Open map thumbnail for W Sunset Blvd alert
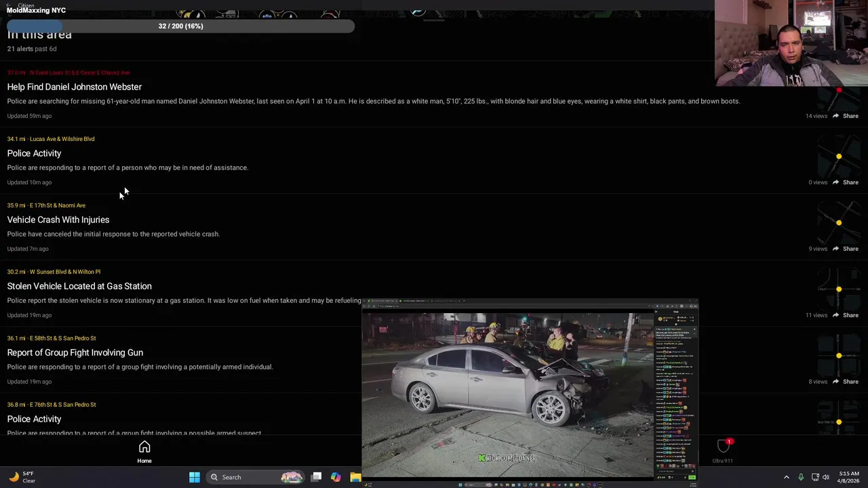Screen dimensions: 868x488 tap(839, 289)
